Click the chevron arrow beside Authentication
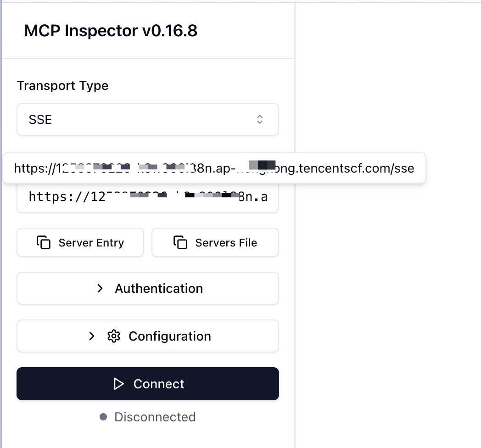Viewport: 481px width, 448px height. (x=100, y=288)
